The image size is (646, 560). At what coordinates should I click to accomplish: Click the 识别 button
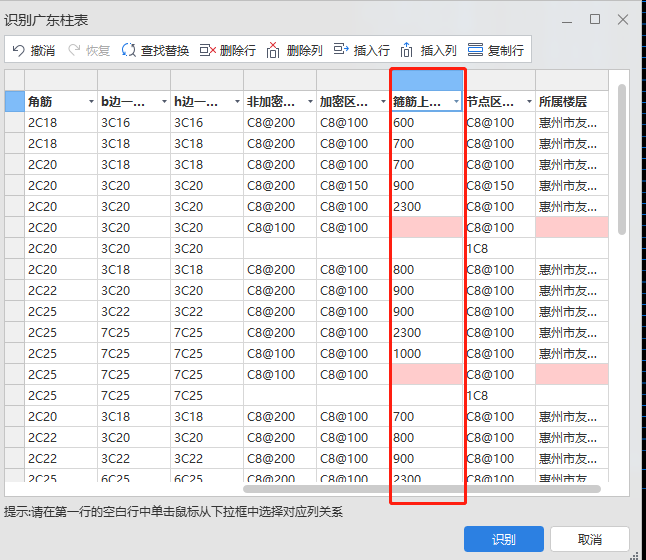[x=503, y=539]
